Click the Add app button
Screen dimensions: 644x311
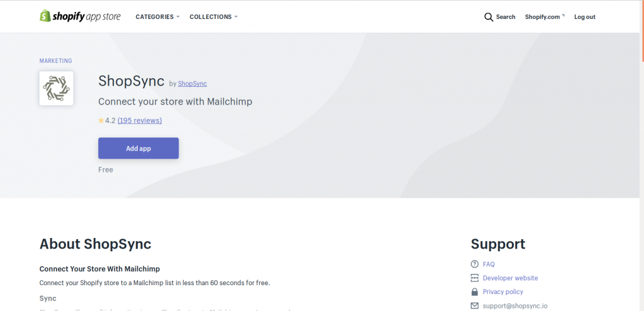tap(138, 148)
